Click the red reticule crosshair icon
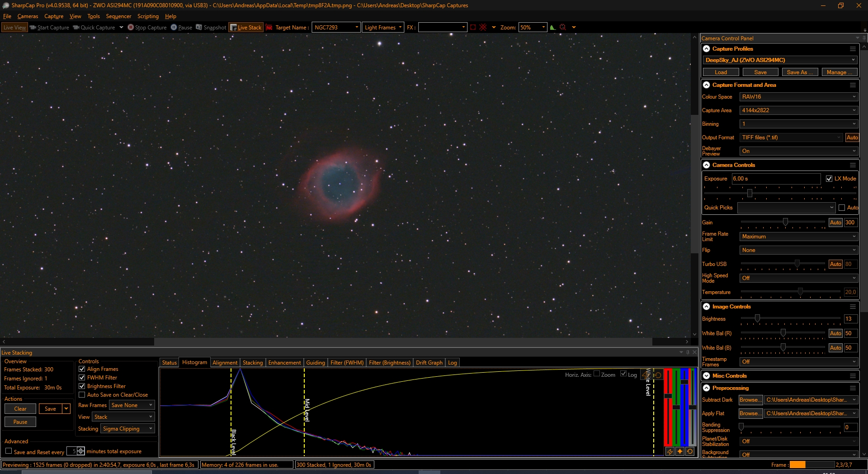Screen dimensions: 868x474 (x=483, y=27)
